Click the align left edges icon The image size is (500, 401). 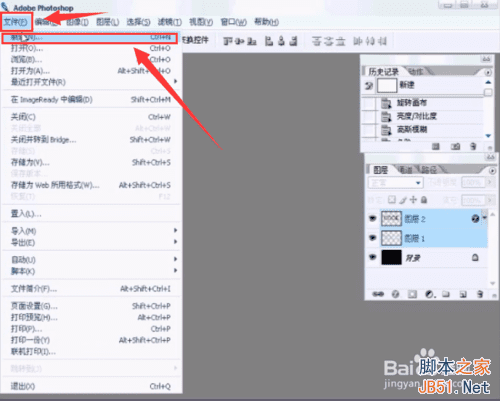click(x=269, y=41)
